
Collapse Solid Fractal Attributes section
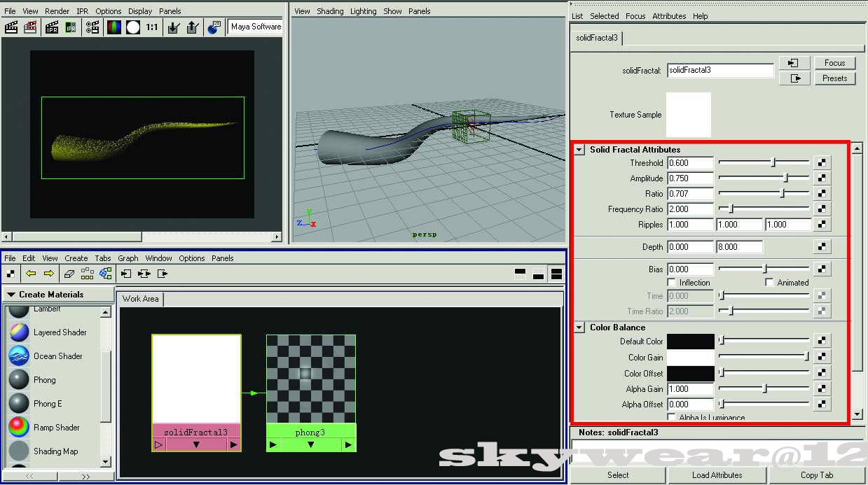(x=579, y=150)
